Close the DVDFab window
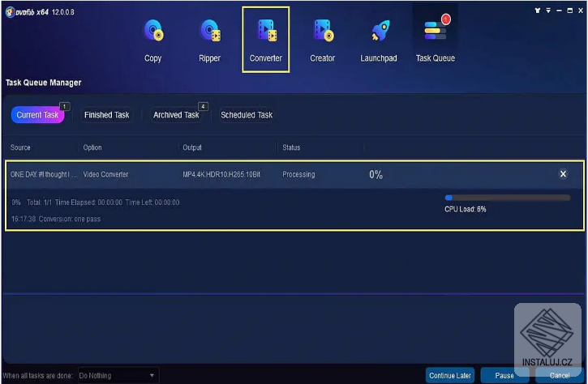 tap(581, 11)
